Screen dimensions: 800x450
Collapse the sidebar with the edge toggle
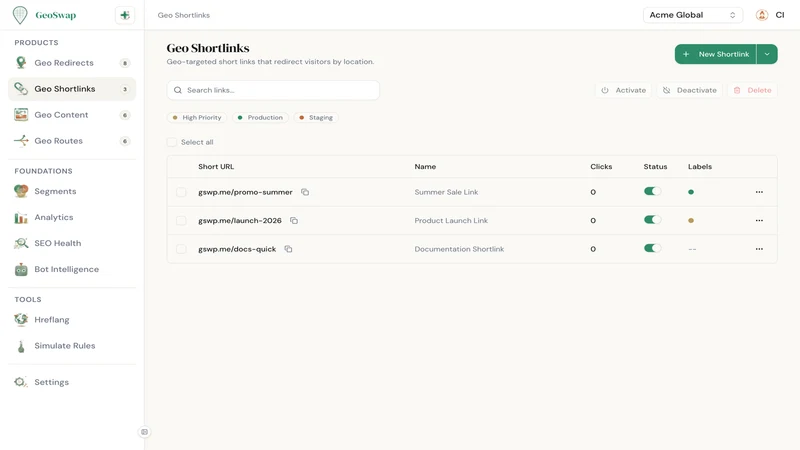click(144, 432)
